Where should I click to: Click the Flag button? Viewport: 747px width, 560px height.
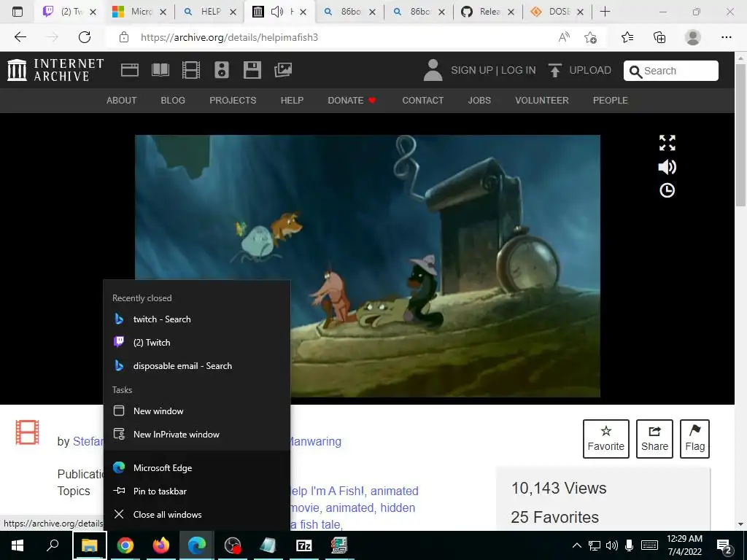[695, 438]
